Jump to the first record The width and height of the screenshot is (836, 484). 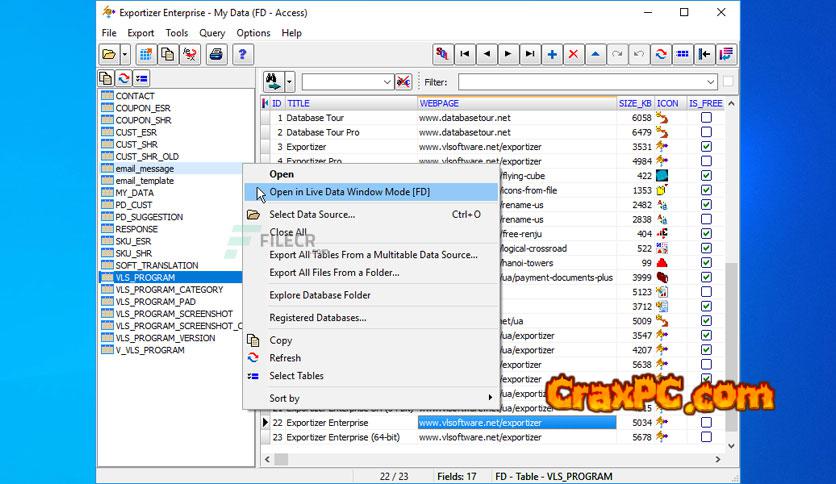(464, 54)
